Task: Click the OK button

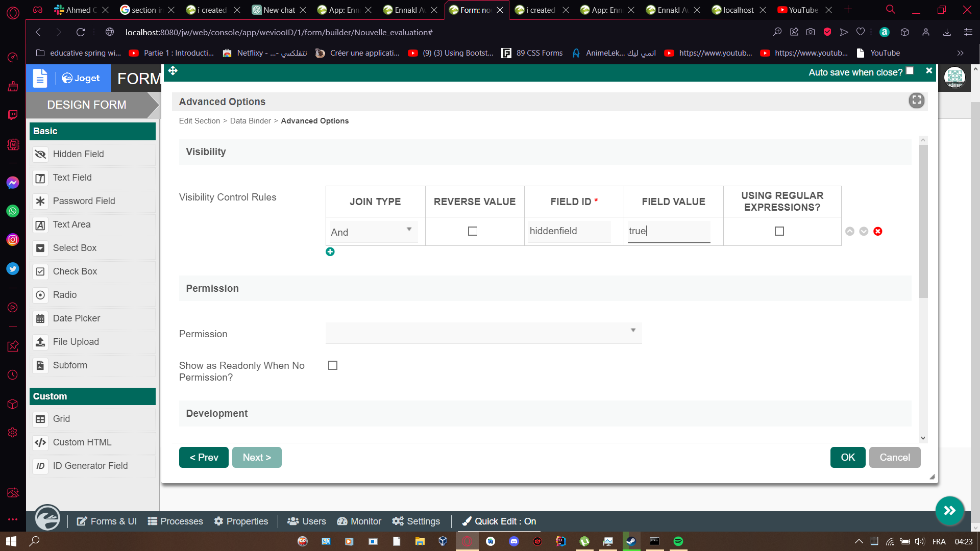Action: point(847,457)
